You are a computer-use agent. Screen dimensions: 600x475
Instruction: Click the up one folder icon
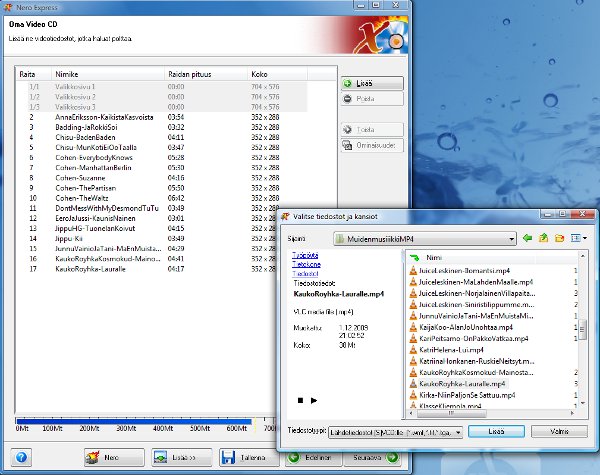(543, 238)
